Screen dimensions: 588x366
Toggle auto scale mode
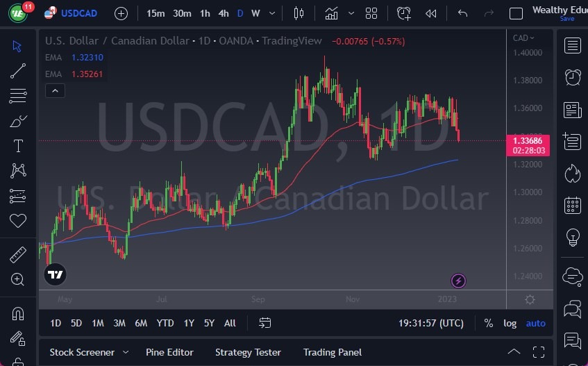tap(535, 323)
